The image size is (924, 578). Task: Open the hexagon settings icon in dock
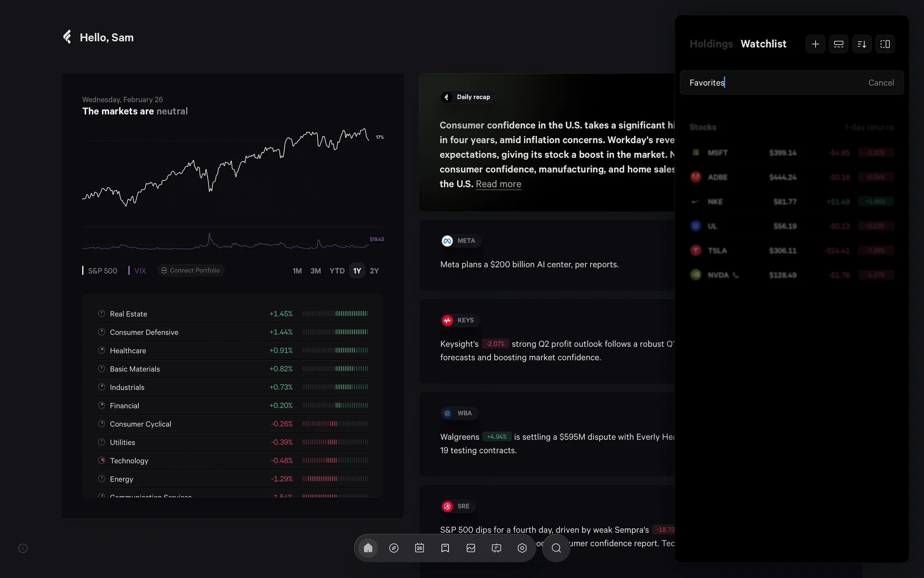pos(522,548)
